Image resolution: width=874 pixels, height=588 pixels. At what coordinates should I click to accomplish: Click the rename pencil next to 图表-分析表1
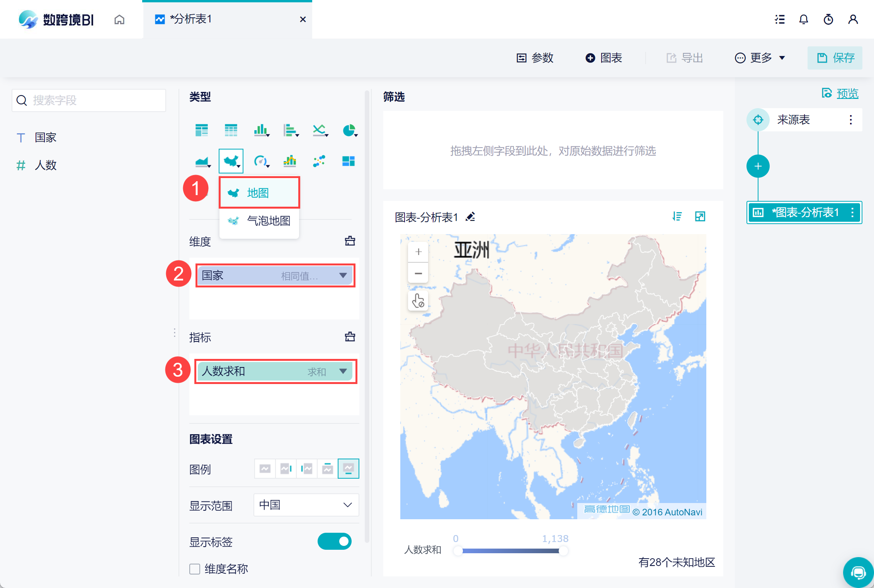tap(470, 217)
